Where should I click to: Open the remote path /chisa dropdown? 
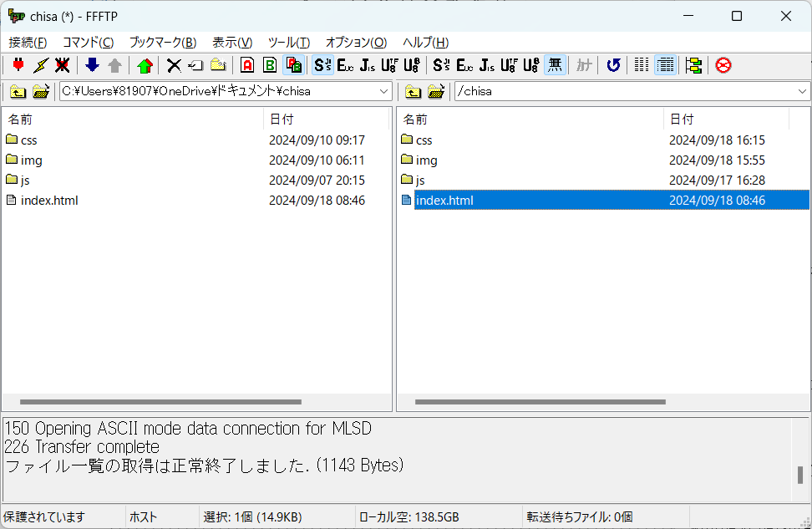pos(800,92)
